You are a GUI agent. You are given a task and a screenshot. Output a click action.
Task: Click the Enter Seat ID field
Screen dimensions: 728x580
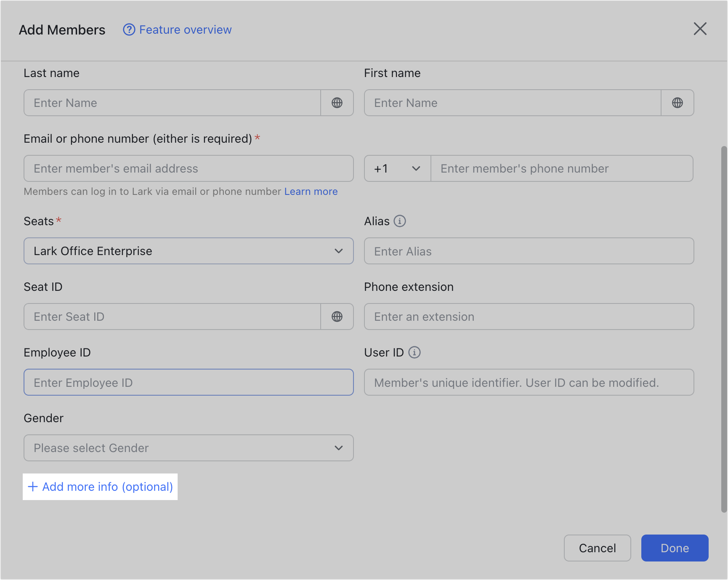tap(173, 317)
